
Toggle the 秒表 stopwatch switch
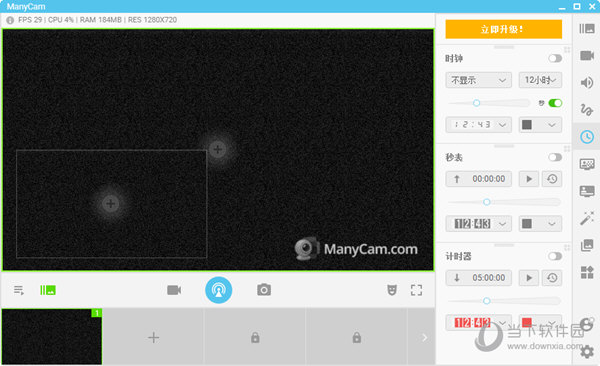555,157
